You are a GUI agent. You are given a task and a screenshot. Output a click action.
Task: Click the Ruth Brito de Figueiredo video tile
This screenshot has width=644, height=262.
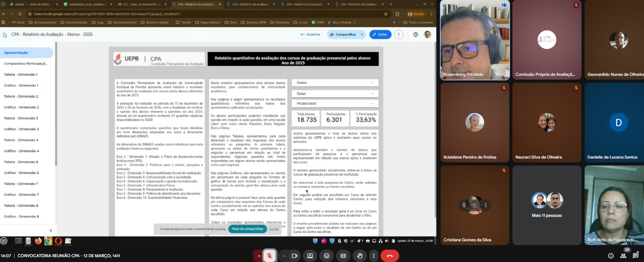point(614,205)
